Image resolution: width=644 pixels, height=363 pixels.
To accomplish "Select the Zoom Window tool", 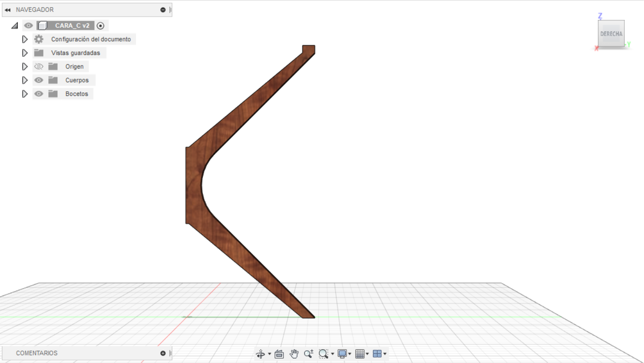I will pyautogui.click(x=323, y=353).
